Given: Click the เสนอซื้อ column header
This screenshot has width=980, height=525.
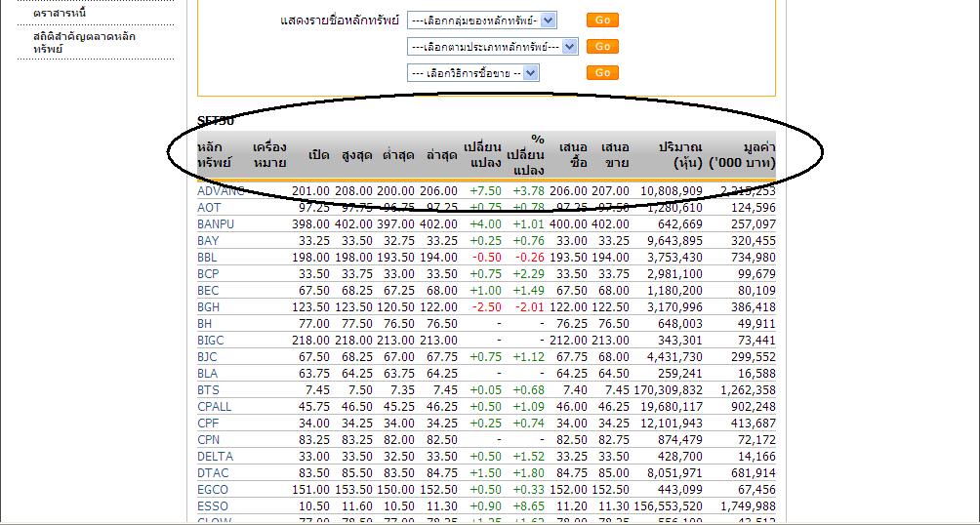Looking at the screenshot, I should [x=573, y=155].
